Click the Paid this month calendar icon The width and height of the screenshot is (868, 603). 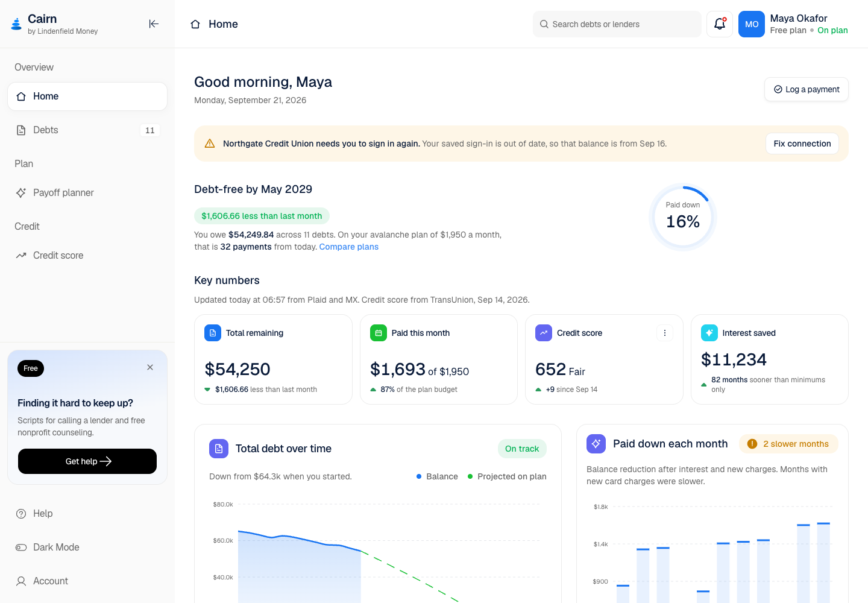point(379,333)
